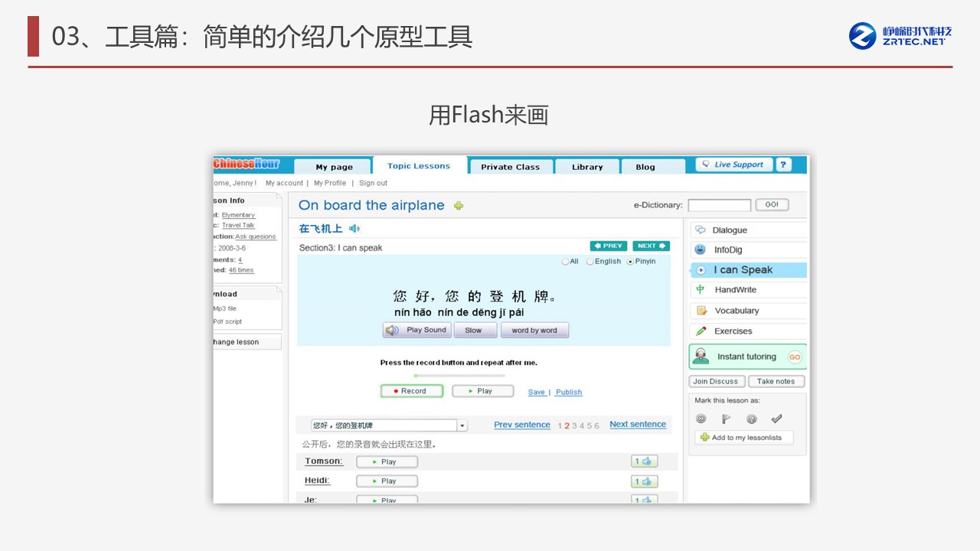
Task: Click the orange GO icon on Instant tutoring
Action: 795,357
